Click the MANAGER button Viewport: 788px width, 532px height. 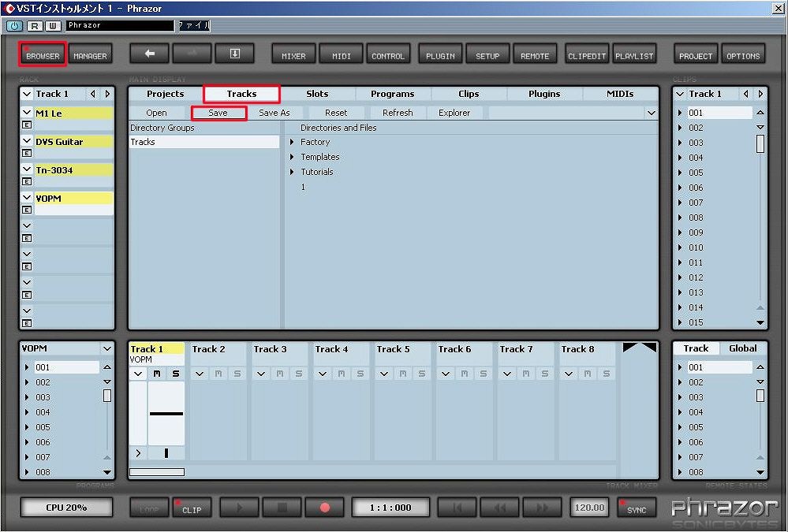tap(90, 54)
